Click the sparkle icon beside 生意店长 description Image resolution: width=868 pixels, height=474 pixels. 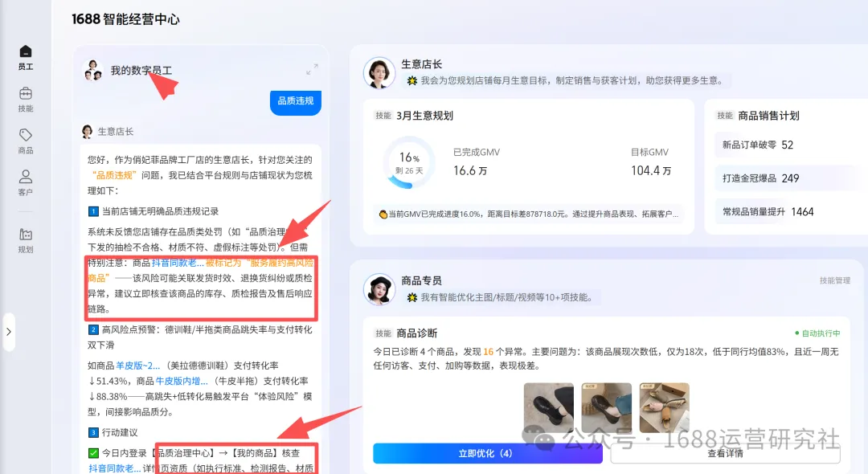[411, 81]
